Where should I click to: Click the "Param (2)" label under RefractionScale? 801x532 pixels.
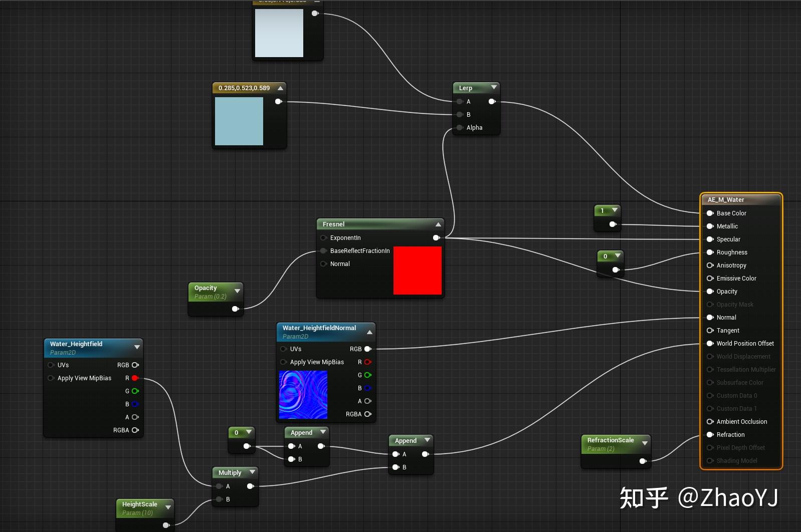click(x=601, y=449)
